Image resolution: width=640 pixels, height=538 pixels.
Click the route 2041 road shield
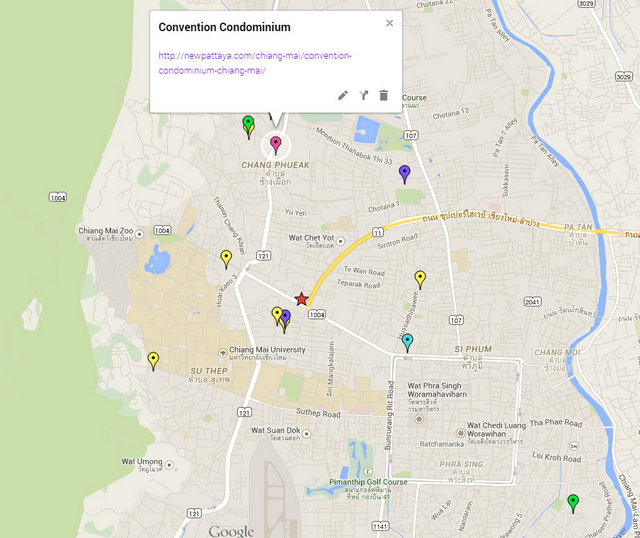point(532,302)
